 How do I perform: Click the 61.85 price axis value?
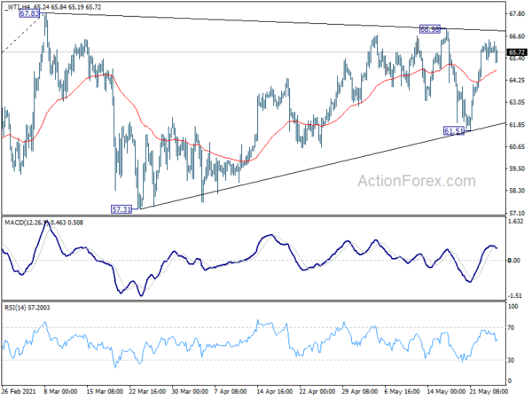pyautogui.click(x=517, y=125)
